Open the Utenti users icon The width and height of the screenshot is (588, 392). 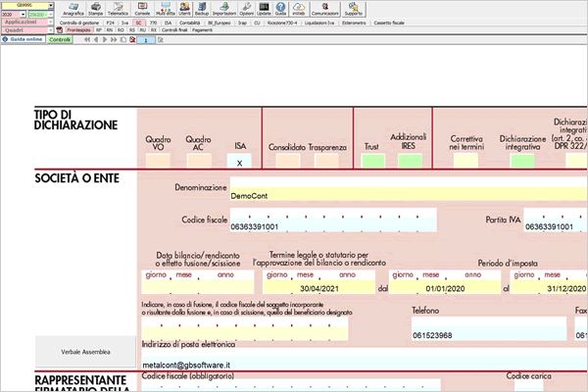(184, 9)
